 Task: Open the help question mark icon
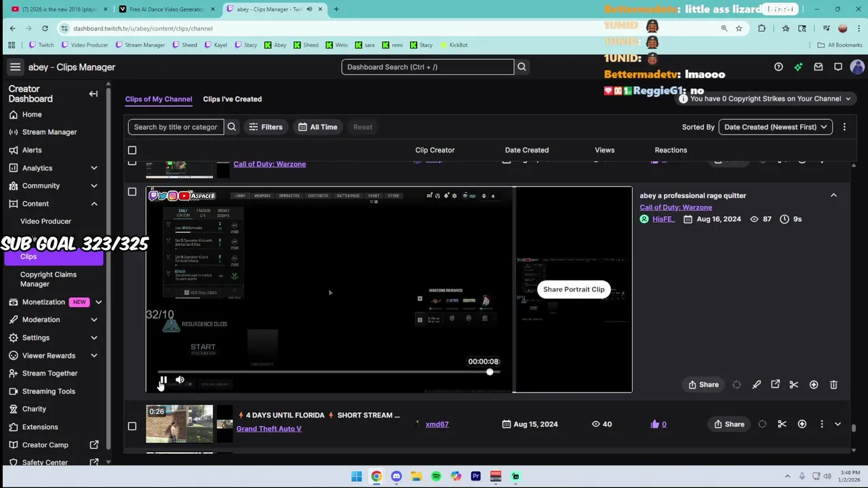point(778,67)
